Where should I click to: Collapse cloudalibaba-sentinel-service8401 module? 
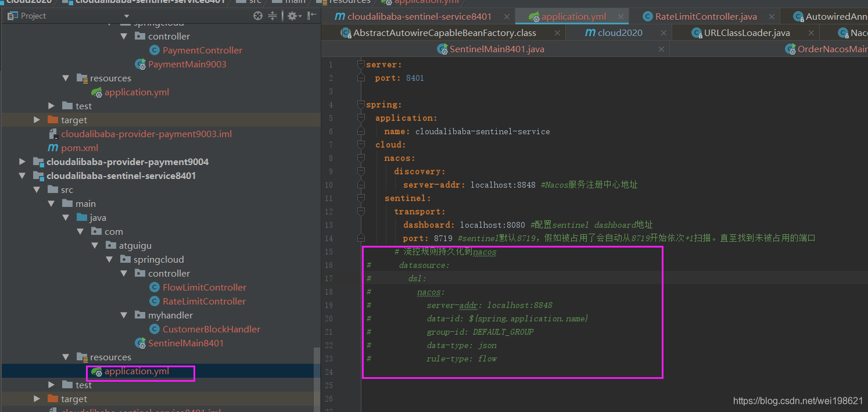click(22, 175)
